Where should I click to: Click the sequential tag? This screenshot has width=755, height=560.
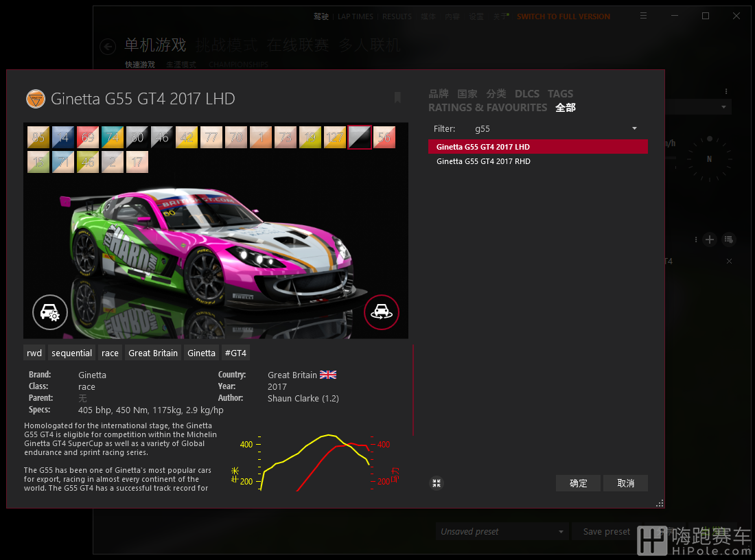tap(72, 353)
